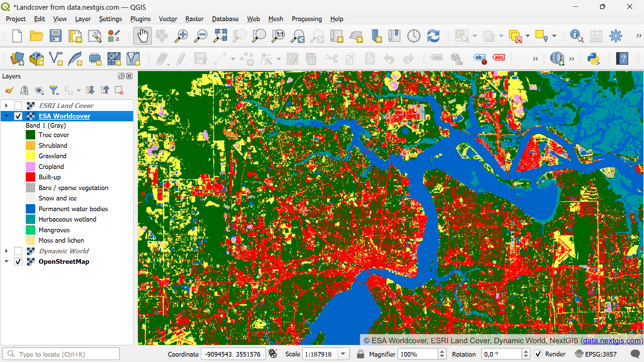
Task: Undock the Layers panel float button
Action: [121, 76]
